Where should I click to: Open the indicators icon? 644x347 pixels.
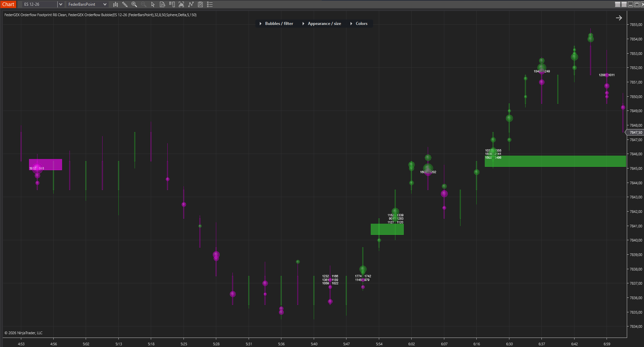point(191,4)
